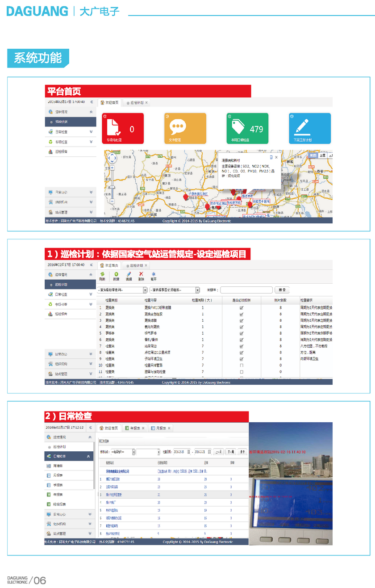Select 季报表 in the 日常检查 sidebar
The height and width of the screenshot is (588, 375).
[x=69, y=485]
